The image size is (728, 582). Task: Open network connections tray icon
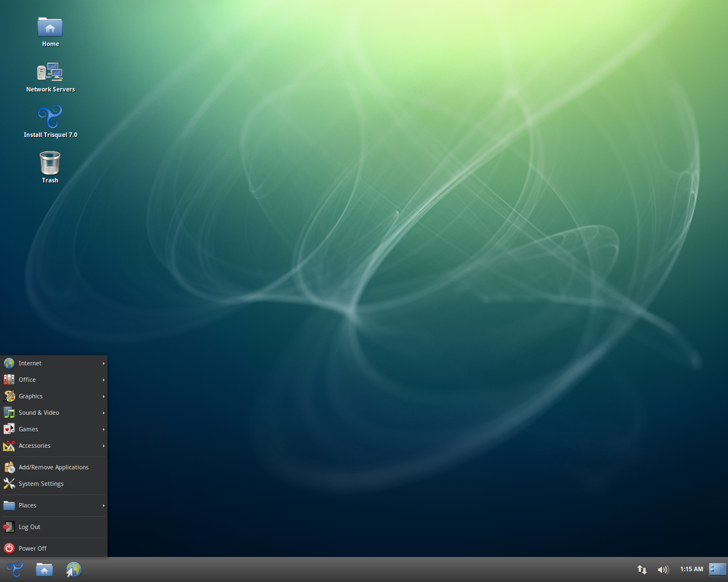click(642, 569)
